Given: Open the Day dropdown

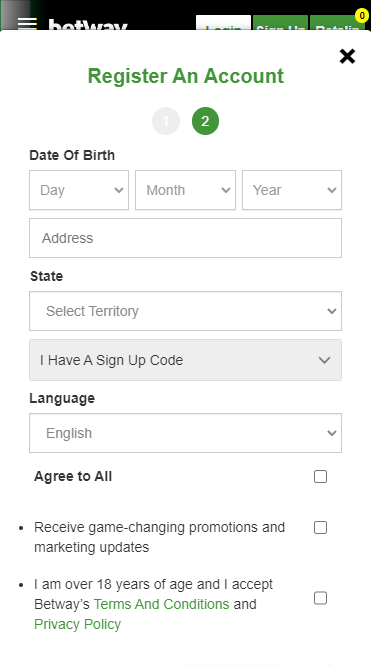Looking at the screenshot, I should 79,190.
